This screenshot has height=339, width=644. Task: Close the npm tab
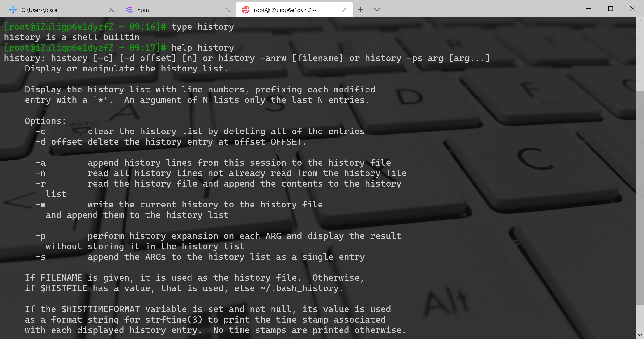pyautogui.click(x=228, y=10)
